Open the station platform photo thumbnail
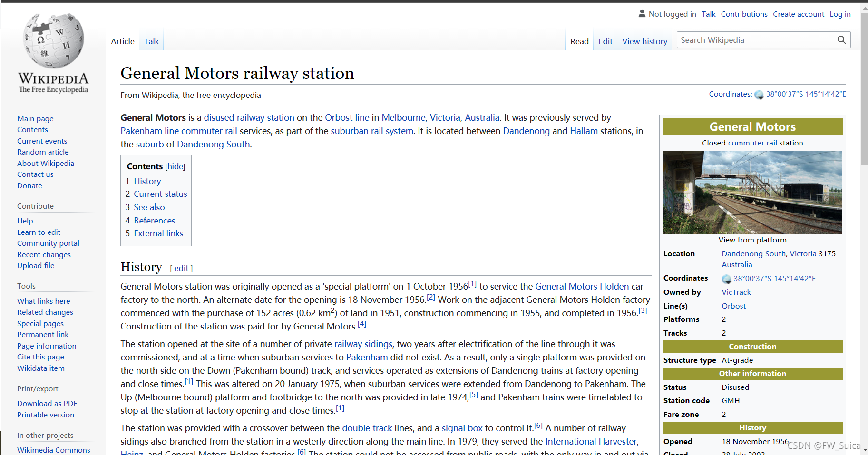This screenshot has width=868, height=455. [x=752, y=193]
